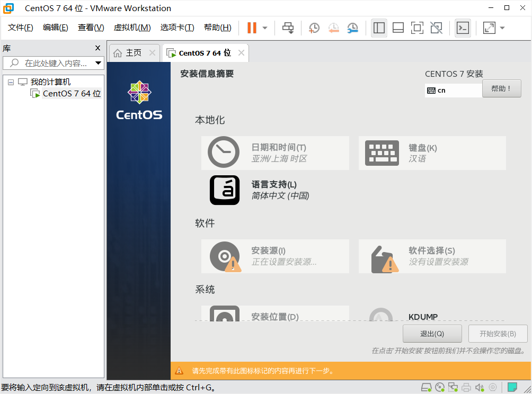Screen dimensions: 532x394
Task: Toggle the library sidebar view icon
Action: tap(379, 28)
